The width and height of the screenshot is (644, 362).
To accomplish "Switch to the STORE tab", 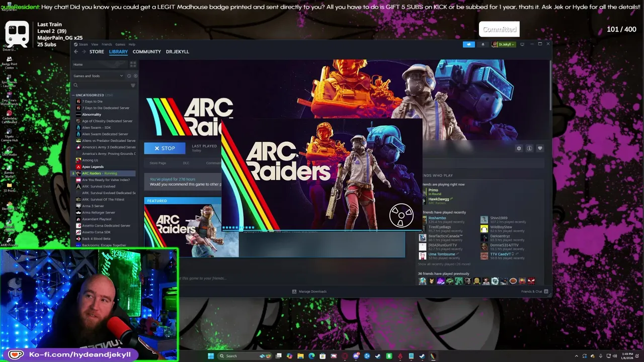I will click(x=97, y=52).
